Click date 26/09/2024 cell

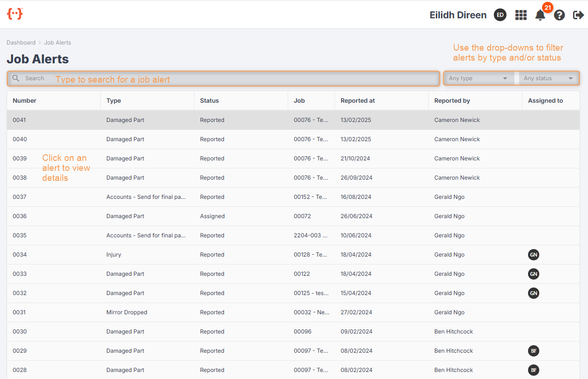(357, 178)
